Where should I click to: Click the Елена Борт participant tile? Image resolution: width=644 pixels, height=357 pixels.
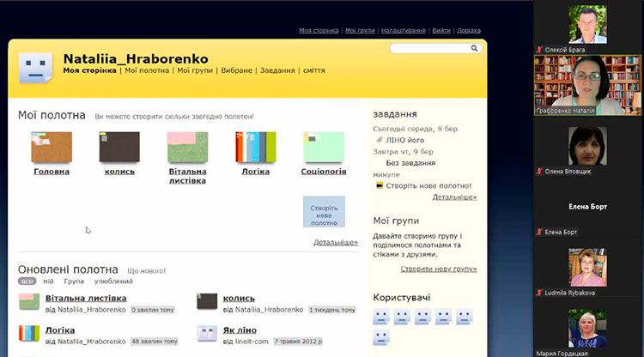tap(587, 207)
